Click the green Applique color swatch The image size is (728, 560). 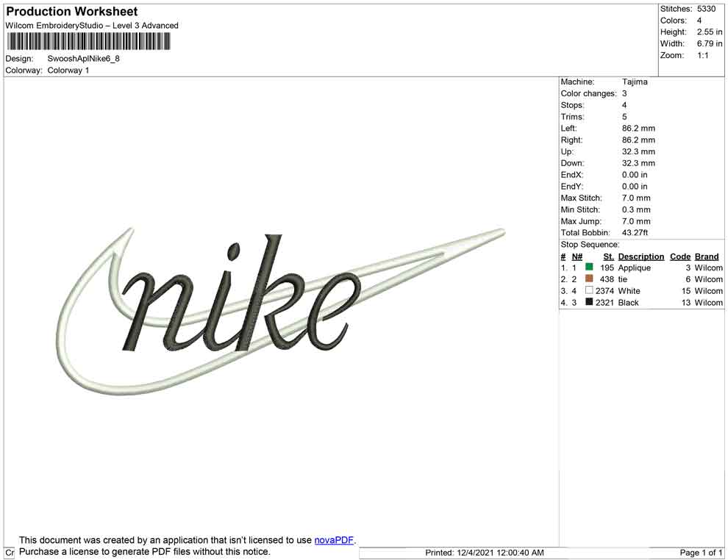pyautogui.click(x=589, y=267)
